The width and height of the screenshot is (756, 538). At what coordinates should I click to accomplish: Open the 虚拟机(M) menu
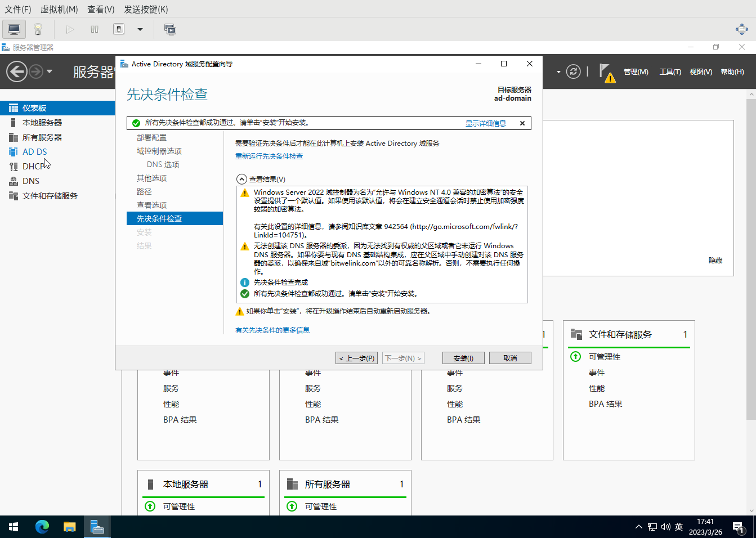tap(59, 9)
